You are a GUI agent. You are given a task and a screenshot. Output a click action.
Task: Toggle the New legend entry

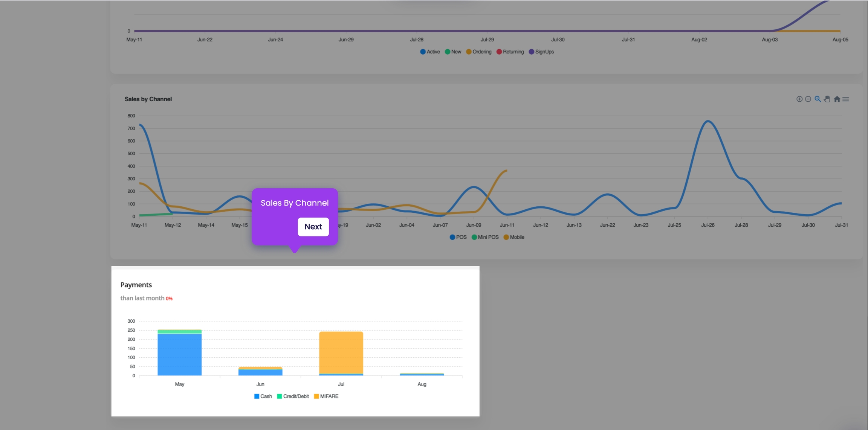pyautogui.click(x=453, y=52)
